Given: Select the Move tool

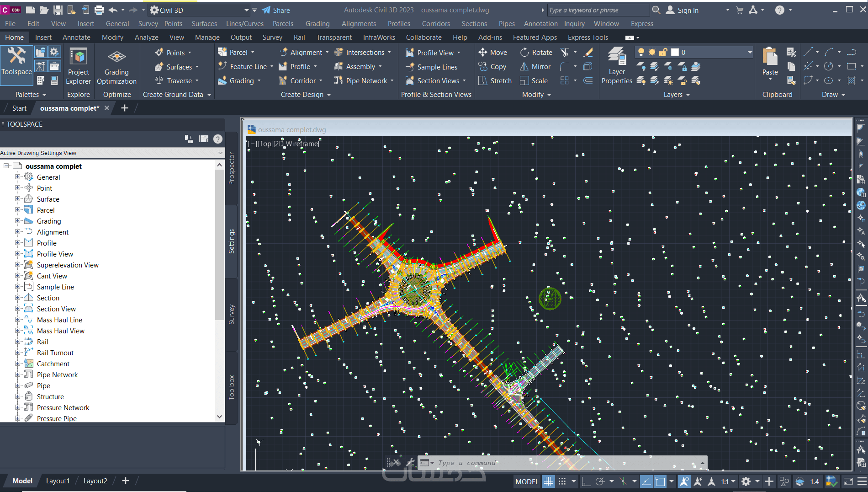Looking at the screenshot, I should [492, 53].
